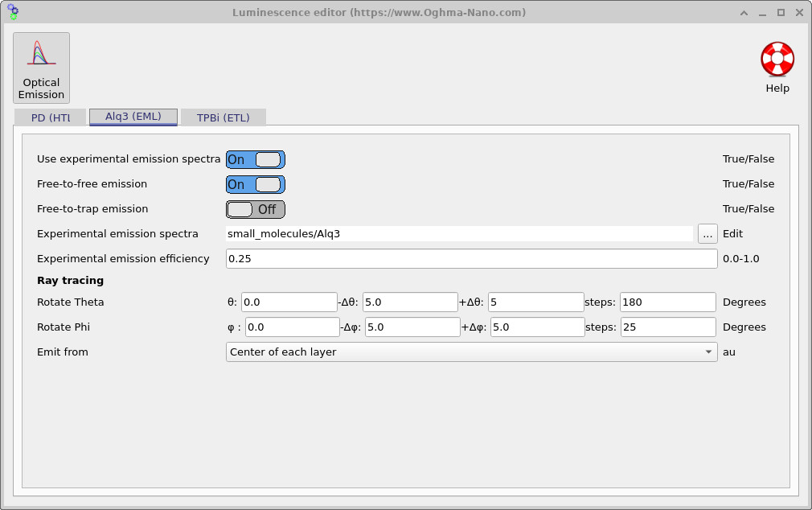
Task: Click the Emit from dropdown arrow
Action: tap(708, 352)
